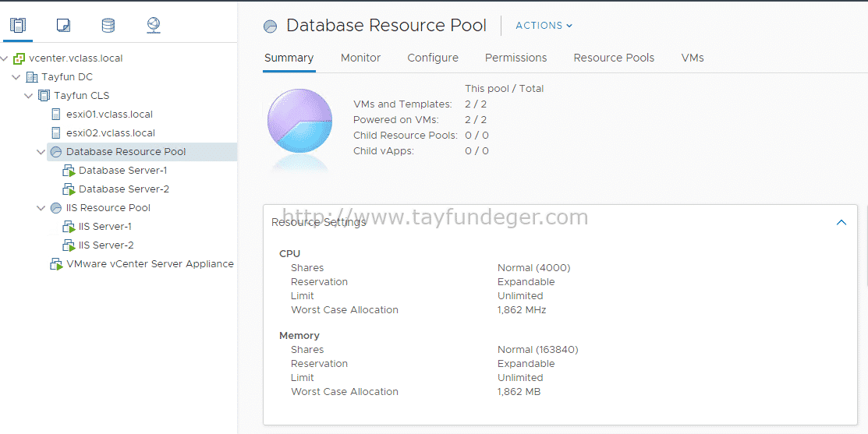Click the Powered on VMs label

[396, 120]
